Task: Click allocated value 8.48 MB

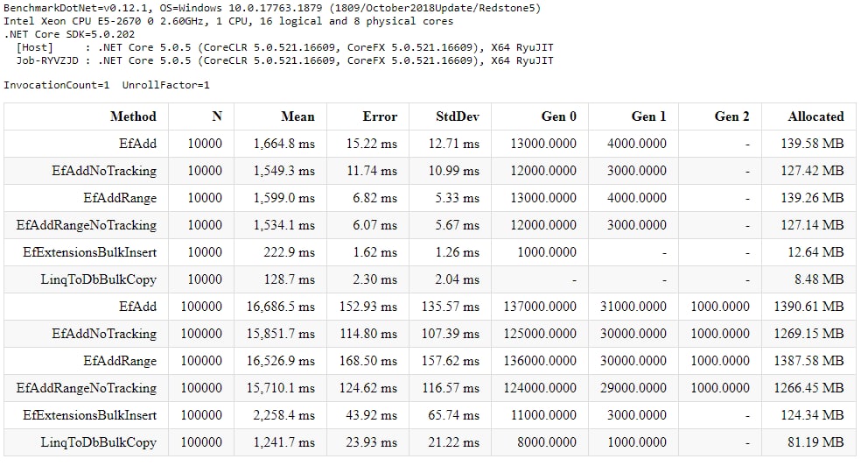Action: coord(819,279)
